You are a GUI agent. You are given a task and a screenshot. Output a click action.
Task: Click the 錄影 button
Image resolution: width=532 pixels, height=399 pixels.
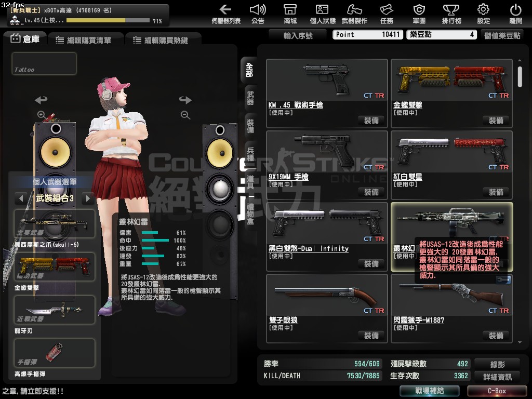497,364
